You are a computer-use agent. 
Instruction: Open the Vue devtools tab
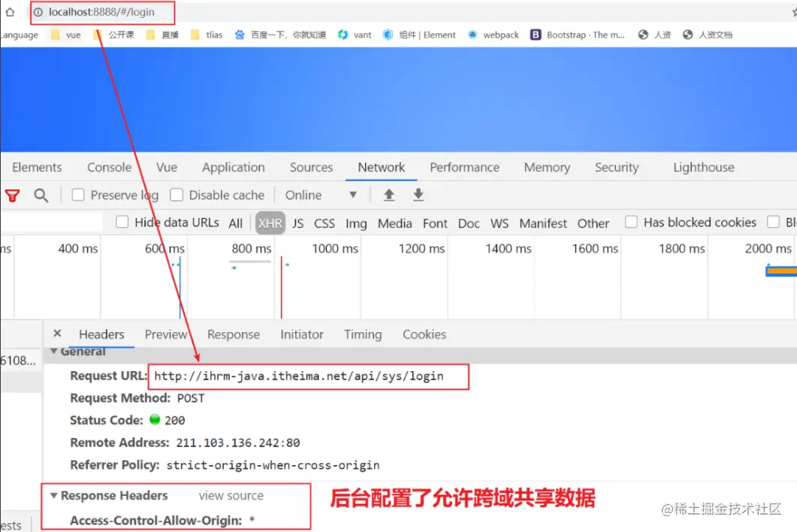pos(167,168)
